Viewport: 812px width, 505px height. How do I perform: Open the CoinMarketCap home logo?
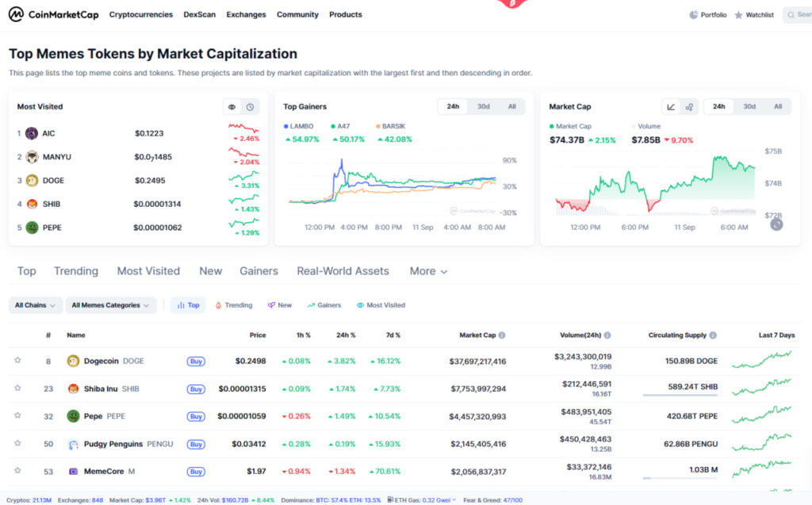pyautogui.click(x=53, y=14)
